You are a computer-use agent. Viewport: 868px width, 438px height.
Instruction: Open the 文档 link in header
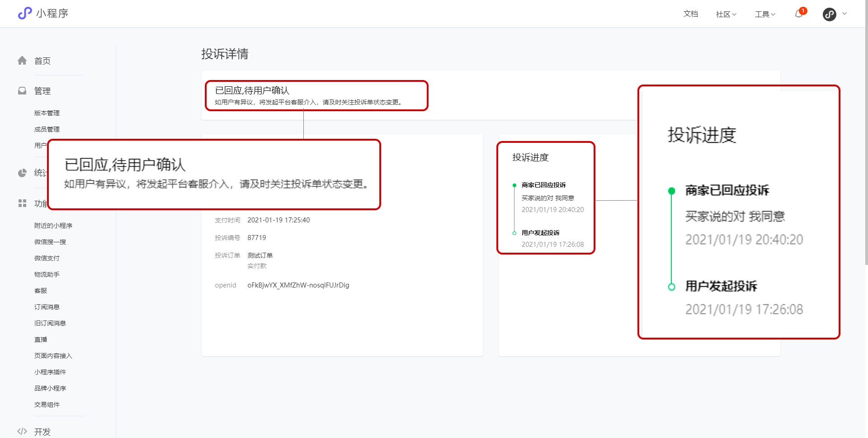coord(690,14)
